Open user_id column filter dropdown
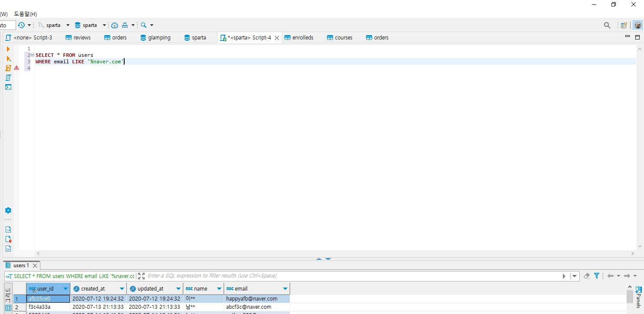The width and height of the screenshot is (644, 314). point(66,289)
